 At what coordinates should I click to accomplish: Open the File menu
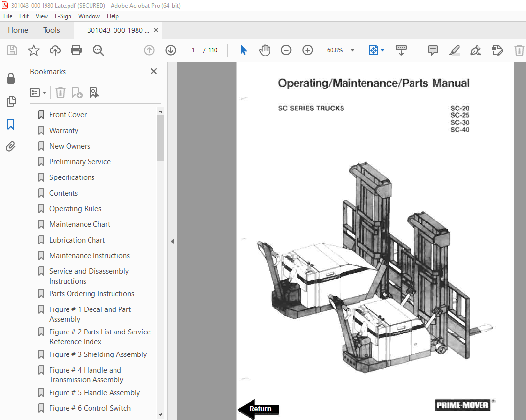(x=8, y=16)
